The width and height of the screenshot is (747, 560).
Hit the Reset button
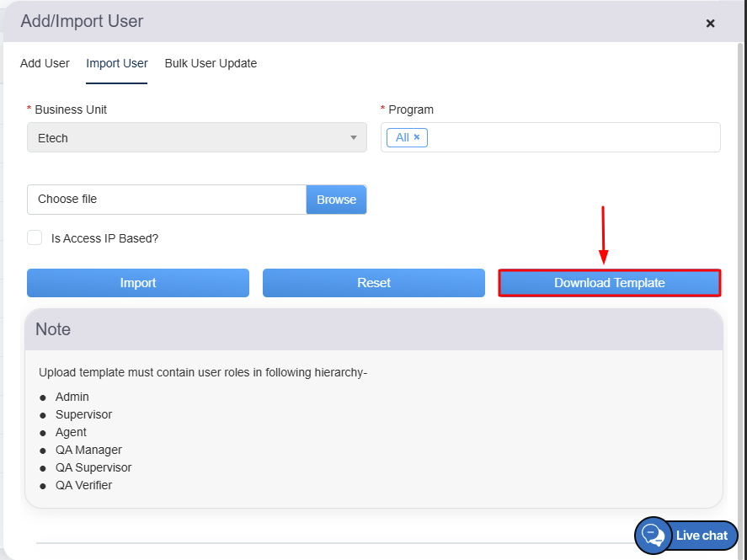pos(374,283)
